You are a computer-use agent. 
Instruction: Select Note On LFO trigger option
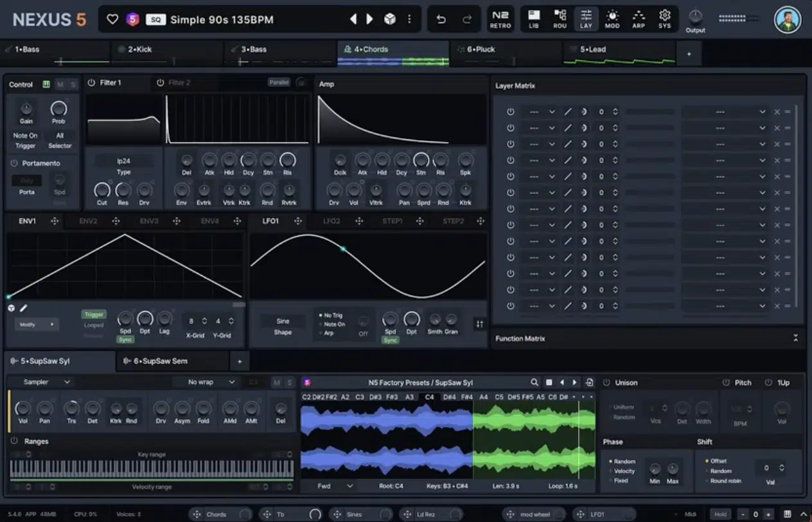click(332, 324)
